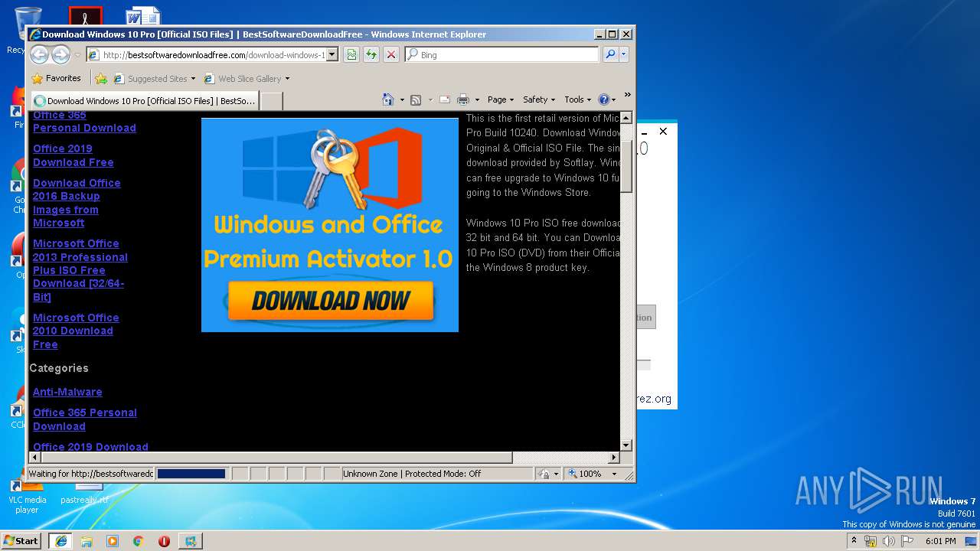This screenshot has height=551, width=980.
Task: Go back to the previous page
Action: (x=39, y=55)
